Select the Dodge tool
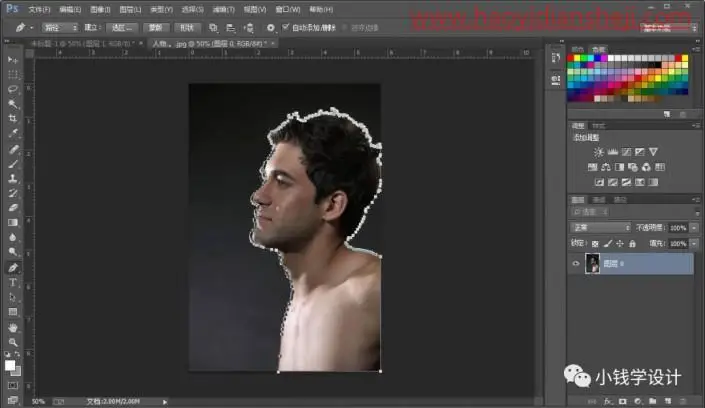The width and height of the screenshot is (705, 408). point(13,252)
